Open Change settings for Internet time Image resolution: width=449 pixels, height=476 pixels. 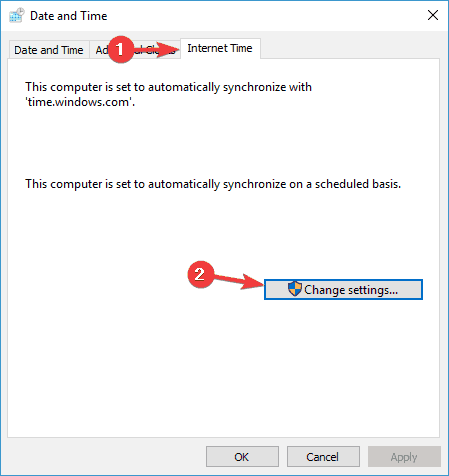coord(343,290)
